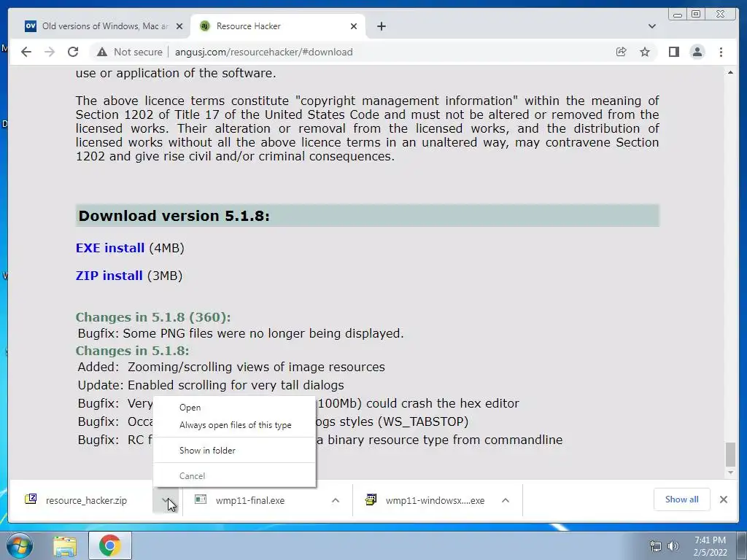This screenshot has height=560, width=747.
Task: Open the side panel icon
Action: (673, 52)
